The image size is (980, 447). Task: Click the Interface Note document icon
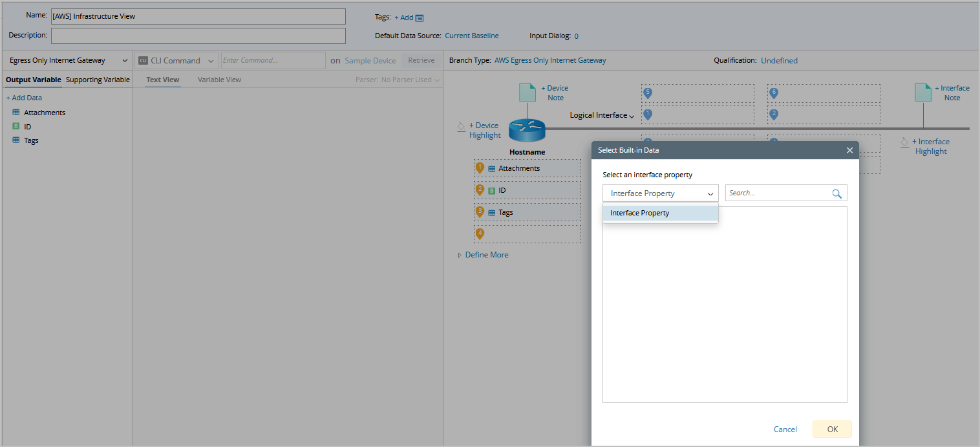[x=922, y=93]
